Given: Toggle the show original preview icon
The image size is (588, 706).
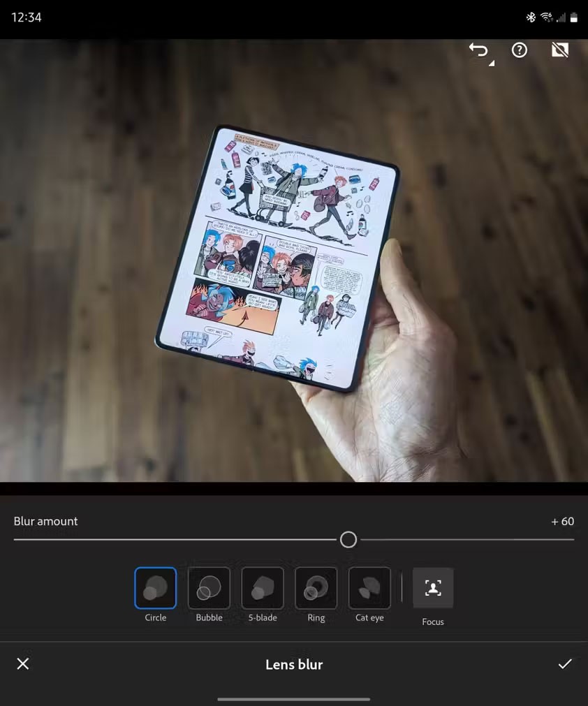Looking at the screenshot, I should [560, 50].
